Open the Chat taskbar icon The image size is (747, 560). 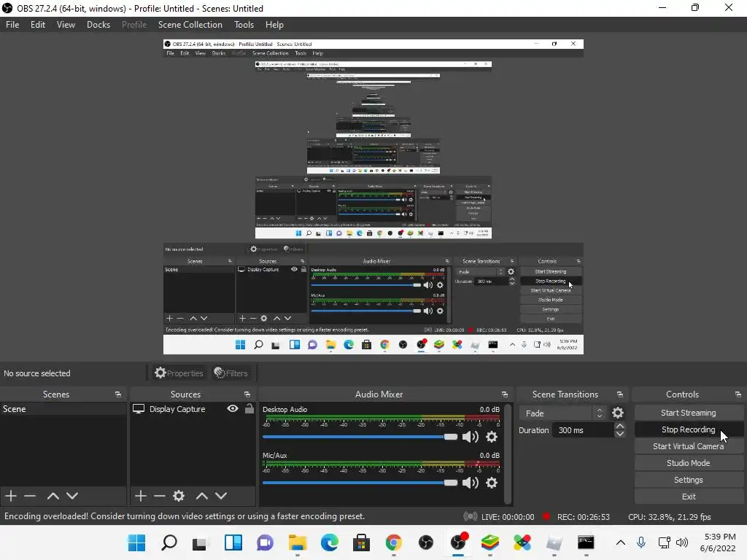tap(266, 542)
